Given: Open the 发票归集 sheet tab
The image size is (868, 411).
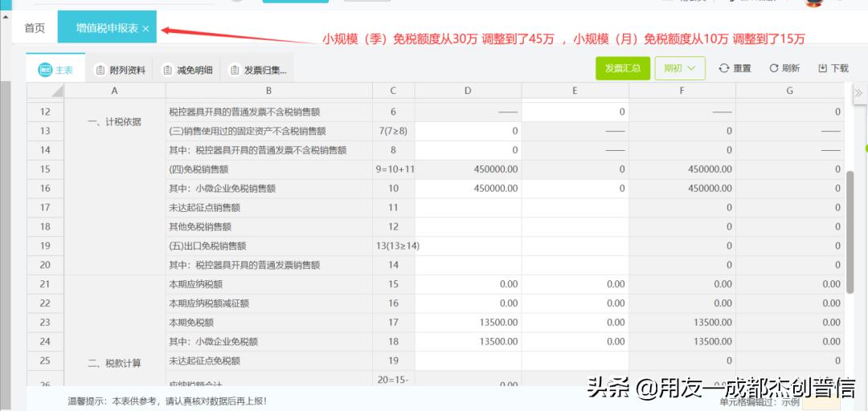Looking at the screenshot, I should click(x=258, y=70).
